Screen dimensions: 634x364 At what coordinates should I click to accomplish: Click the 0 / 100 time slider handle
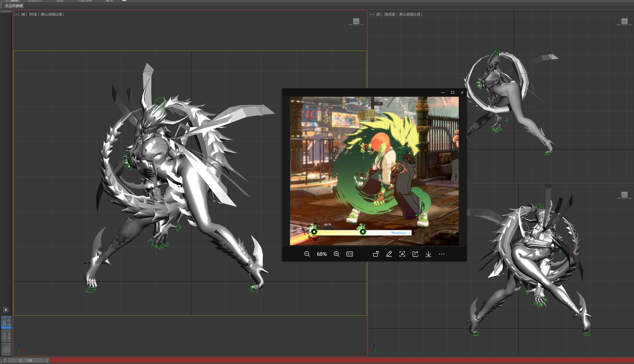26,360
